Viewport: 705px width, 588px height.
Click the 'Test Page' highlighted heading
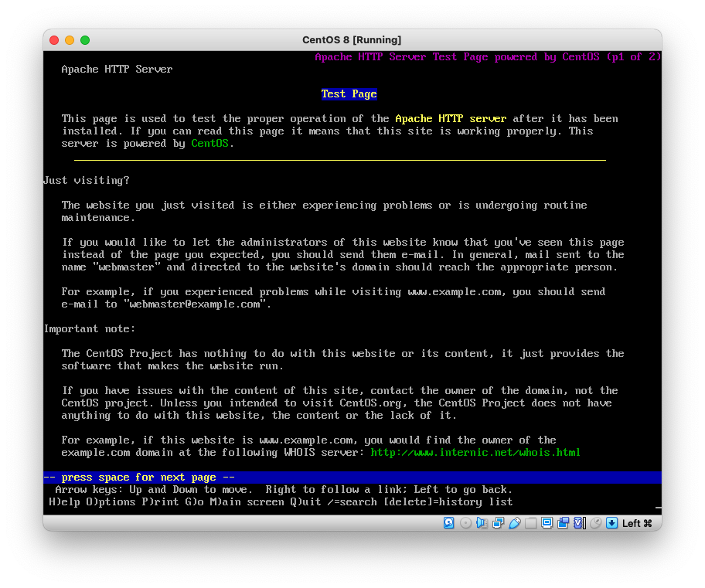[x=349, y=94]
